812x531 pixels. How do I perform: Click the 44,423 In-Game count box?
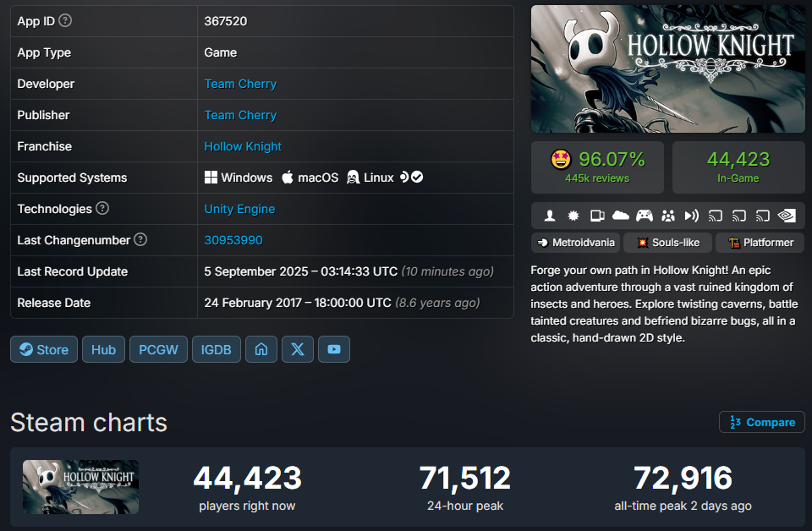738,167
